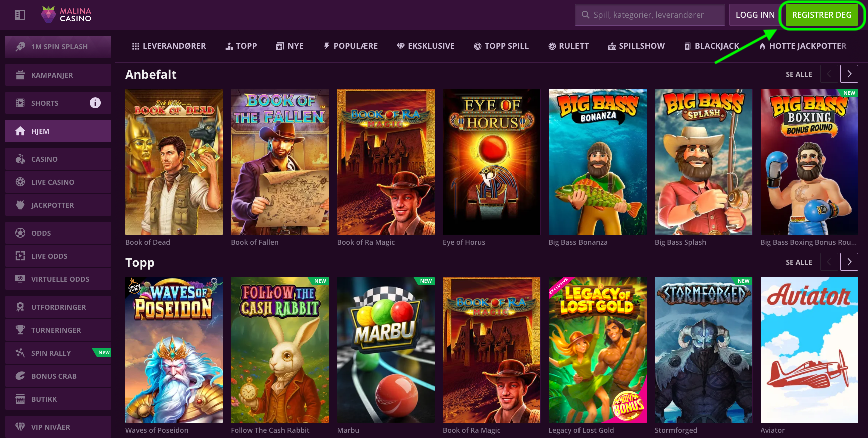Select the Eksklusive category tab

(x=426, y=46)
